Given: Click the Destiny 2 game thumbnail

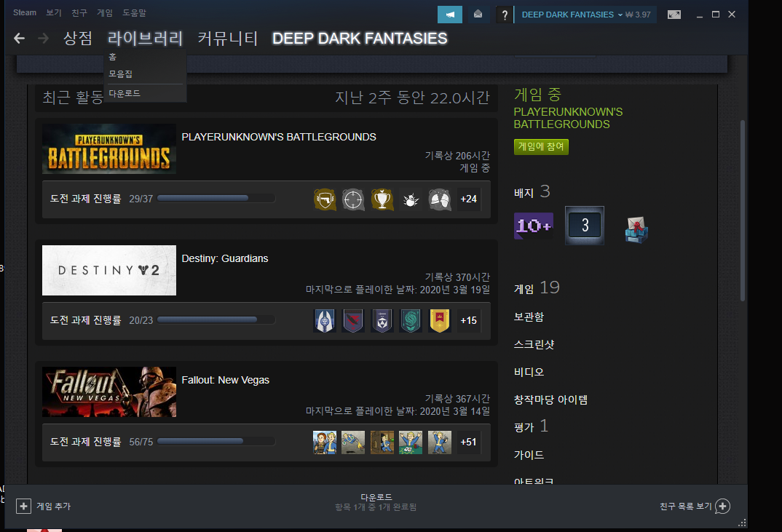Looking at the screenshot, I should (x=109, y=270).
